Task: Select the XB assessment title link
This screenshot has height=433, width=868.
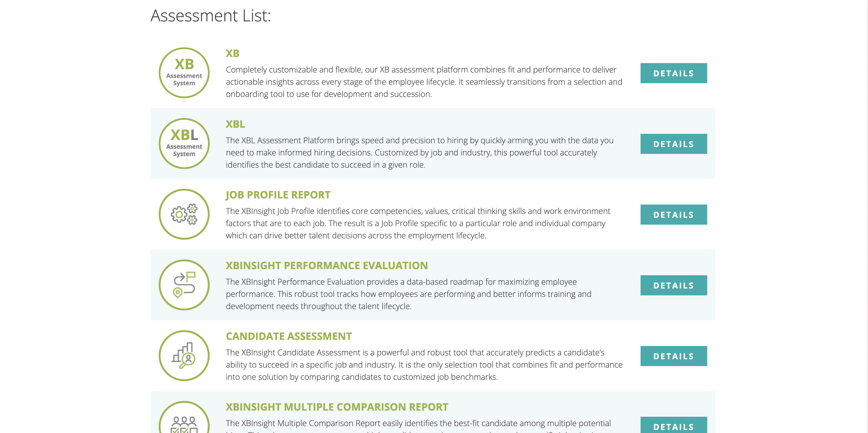Action: pyautogui.click(x=233, y=53)
